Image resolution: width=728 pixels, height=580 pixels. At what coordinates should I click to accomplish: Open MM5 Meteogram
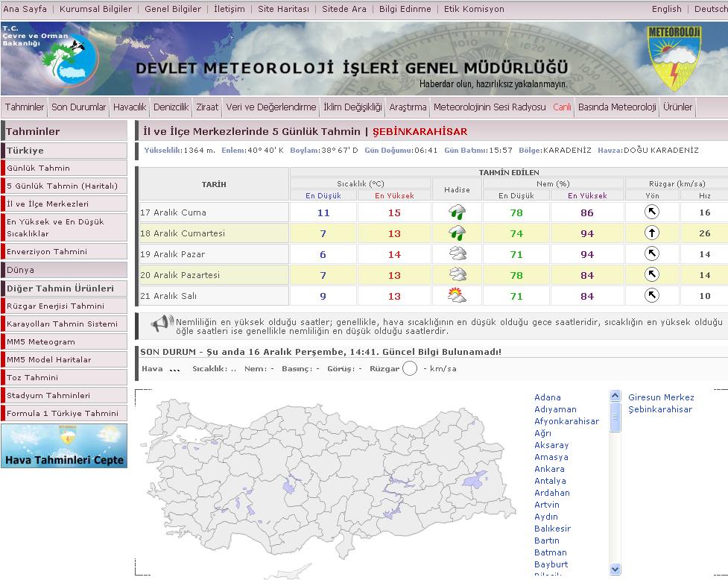64,341
